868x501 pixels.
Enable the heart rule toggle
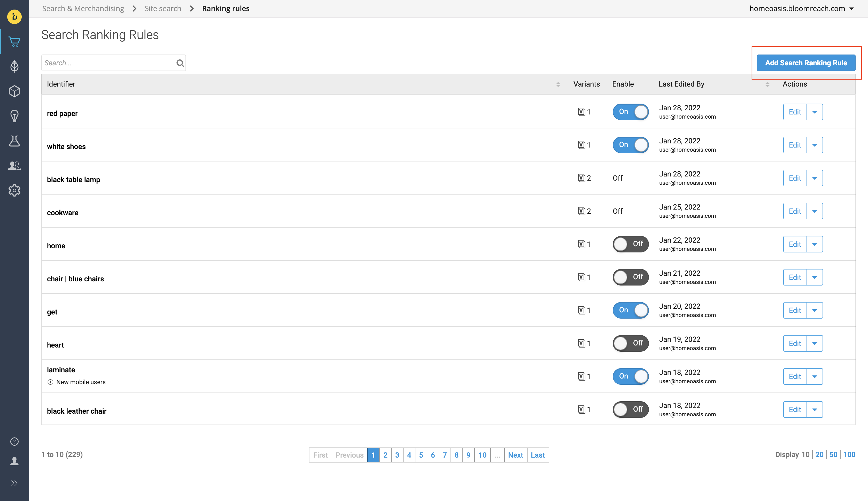coord(630,343)
